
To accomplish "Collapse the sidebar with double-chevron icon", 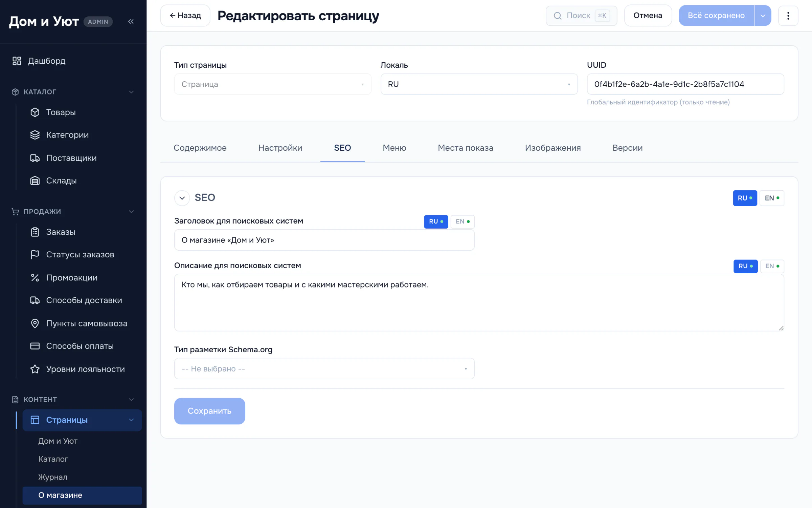I will (131, 21).
